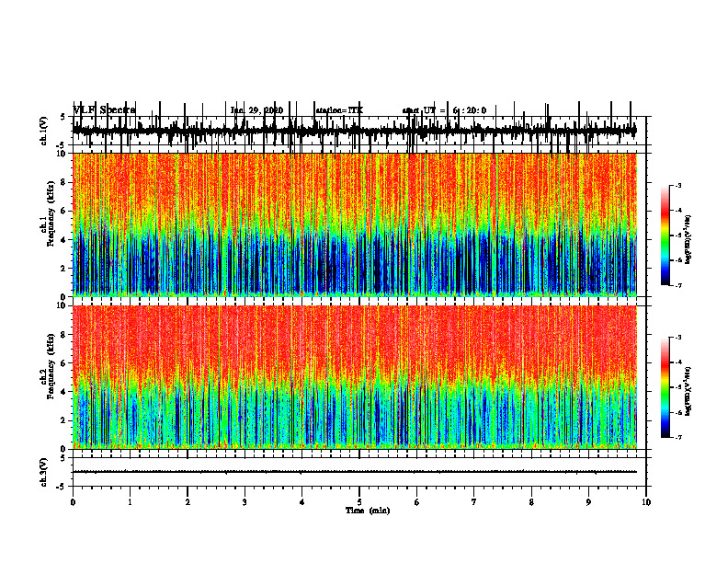This screenshot has width=728, height=563.
Task: Click the "-7" tick on ch.1 colorbar
Action: (678, 285)
